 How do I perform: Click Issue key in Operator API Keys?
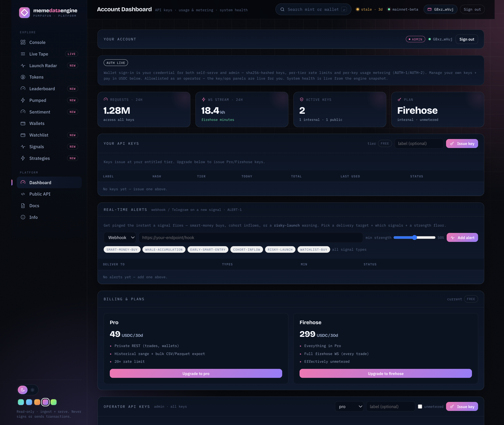(462, 406)
